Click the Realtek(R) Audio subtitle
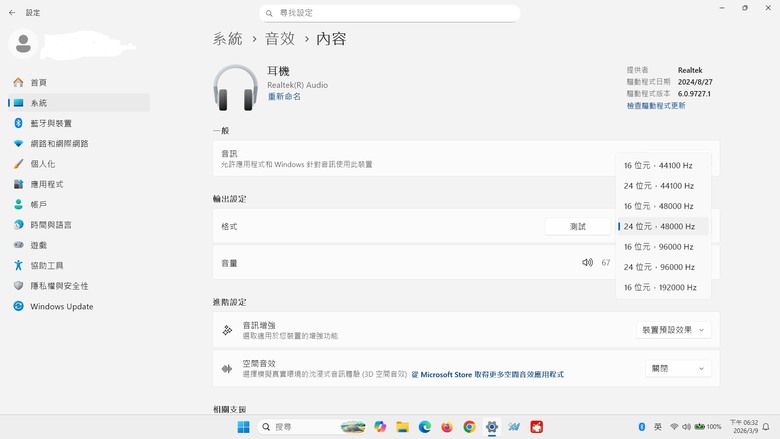 click(297, 85)
